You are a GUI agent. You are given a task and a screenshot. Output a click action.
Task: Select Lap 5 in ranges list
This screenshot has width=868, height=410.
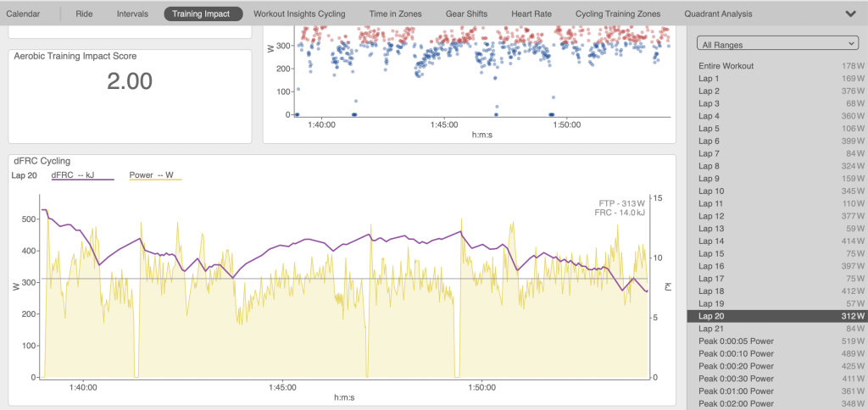click(x=777, y=129)
